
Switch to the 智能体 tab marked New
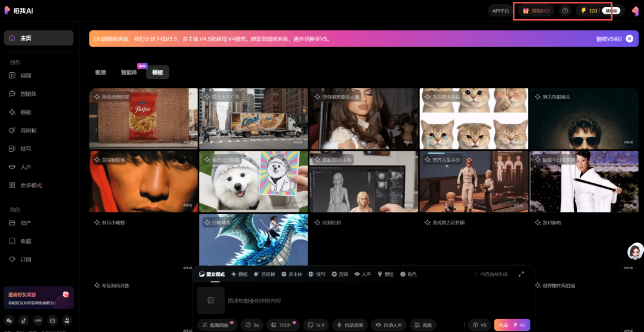129,72
